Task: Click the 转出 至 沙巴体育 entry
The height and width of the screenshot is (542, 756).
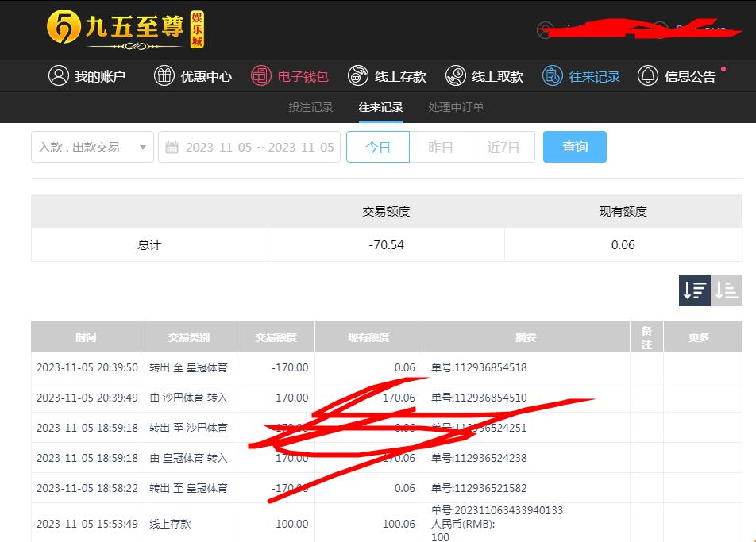Action: [x=188, y=428]
